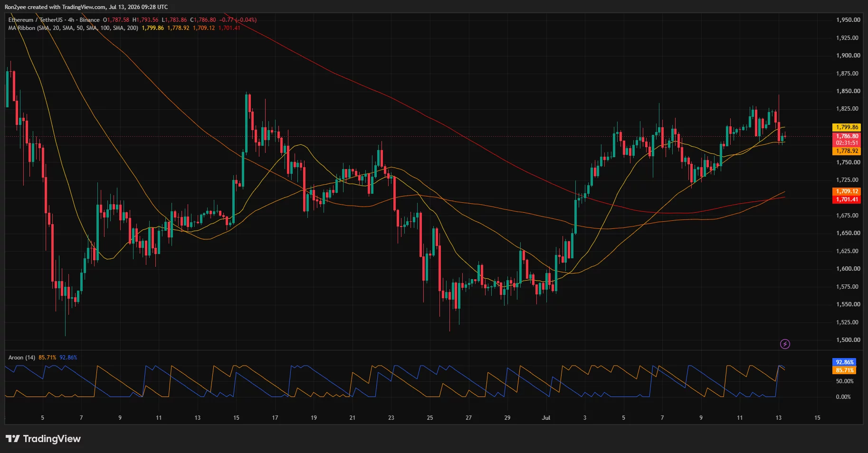Click the orange 1,709.12 price label

click(847, 192)
